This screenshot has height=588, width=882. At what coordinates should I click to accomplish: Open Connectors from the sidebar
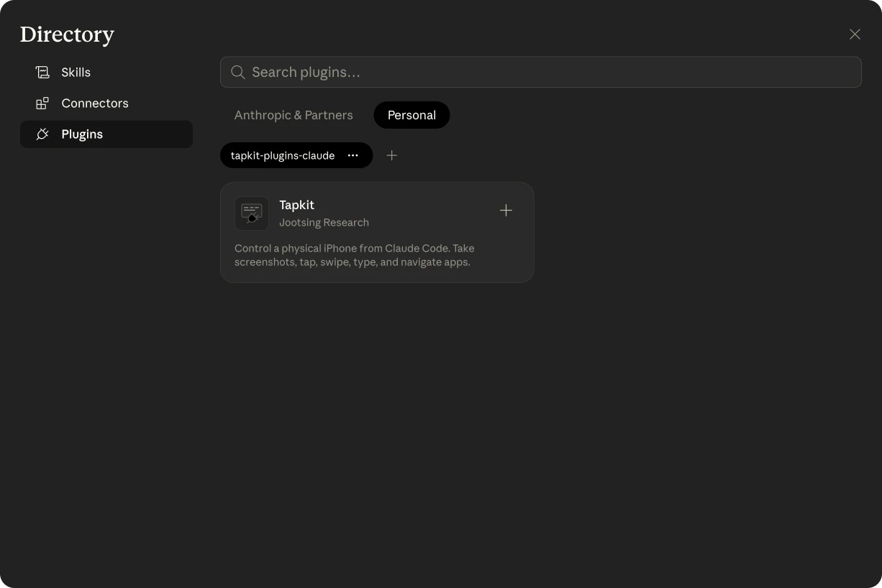94,103
